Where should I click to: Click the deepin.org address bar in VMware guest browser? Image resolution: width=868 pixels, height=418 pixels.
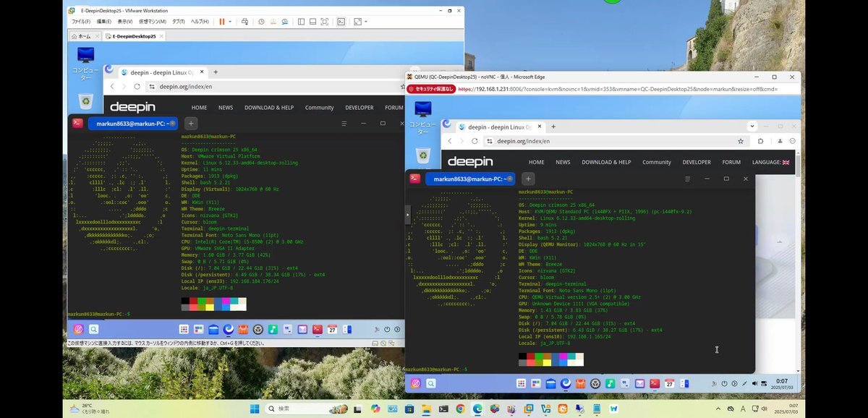[x=275, y=86]
